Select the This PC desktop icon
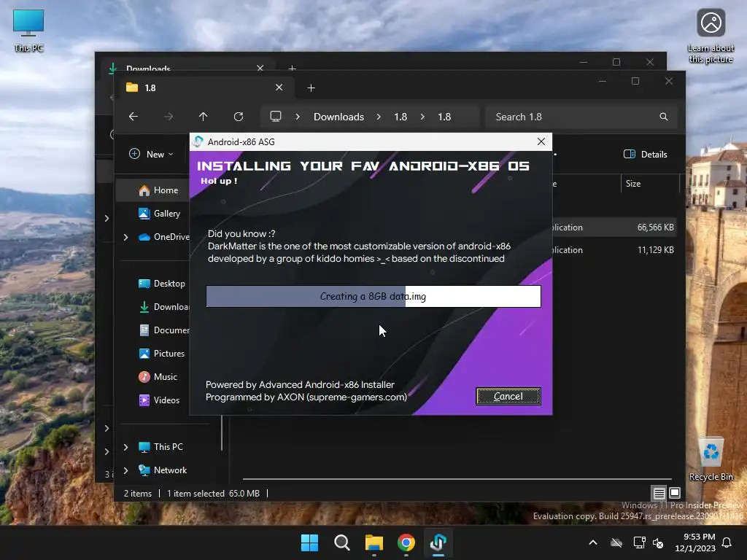 (28, 31)
